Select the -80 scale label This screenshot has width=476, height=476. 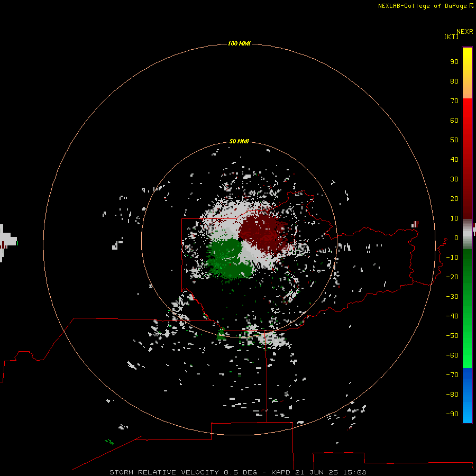click(452, 395)
